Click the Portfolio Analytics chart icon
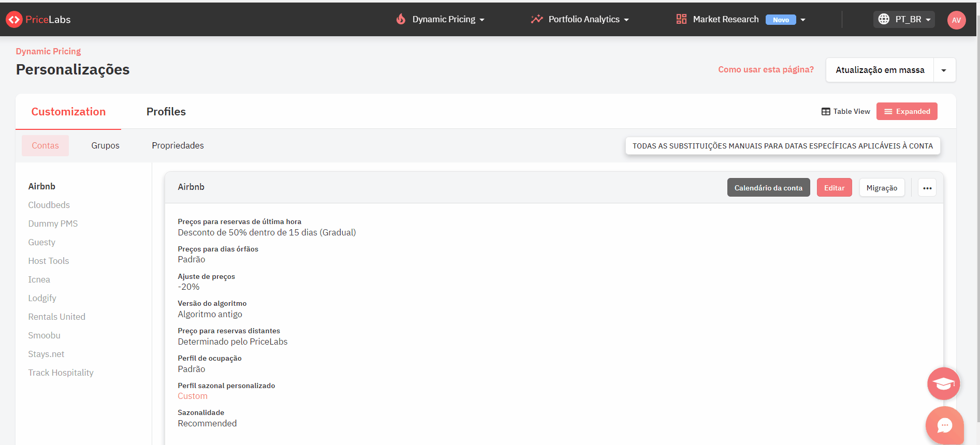Viewport: 980px width, 445px height. tap(537, 19)
